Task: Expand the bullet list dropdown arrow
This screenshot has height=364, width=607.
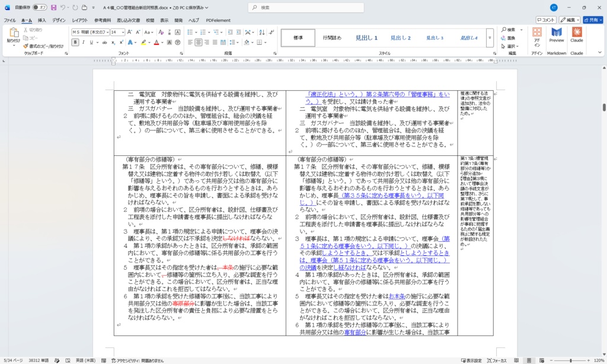Action: (196, 32)
